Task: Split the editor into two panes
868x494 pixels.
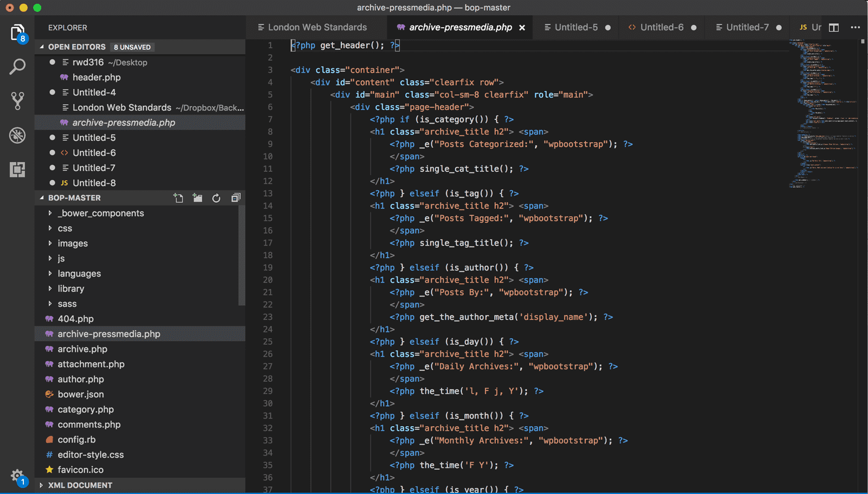Action: pyautogui.click(x=833, y=27)
